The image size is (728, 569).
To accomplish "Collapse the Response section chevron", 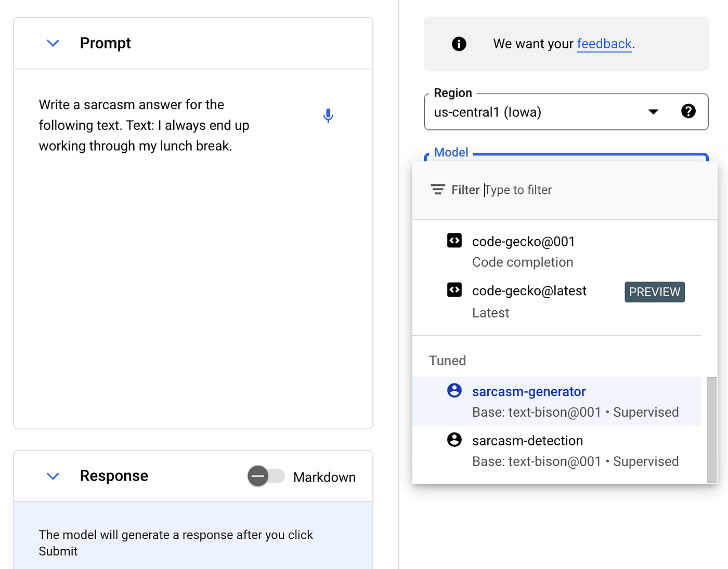I will coord(53,476).
